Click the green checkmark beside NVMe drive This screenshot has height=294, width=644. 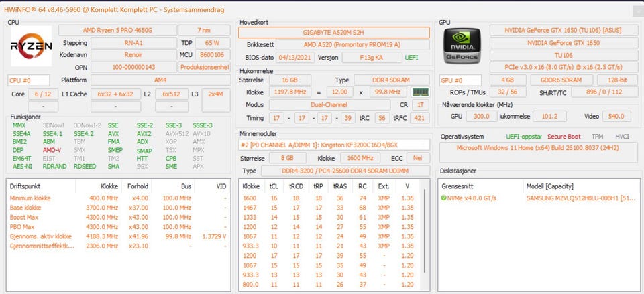pos(443,198)
